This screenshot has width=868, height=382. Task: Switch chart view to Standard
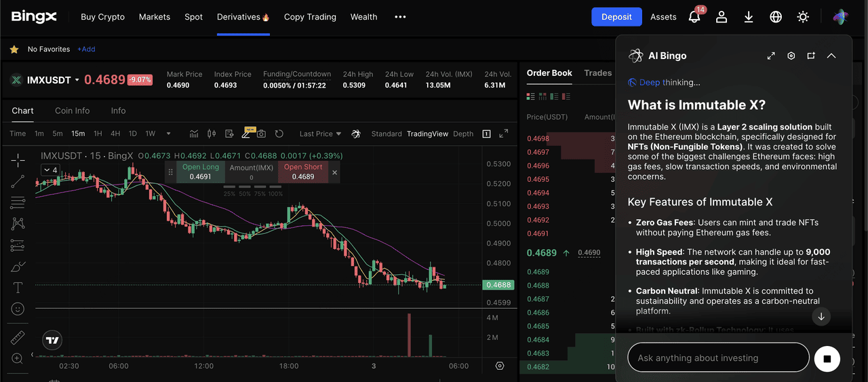coord(387,134)
